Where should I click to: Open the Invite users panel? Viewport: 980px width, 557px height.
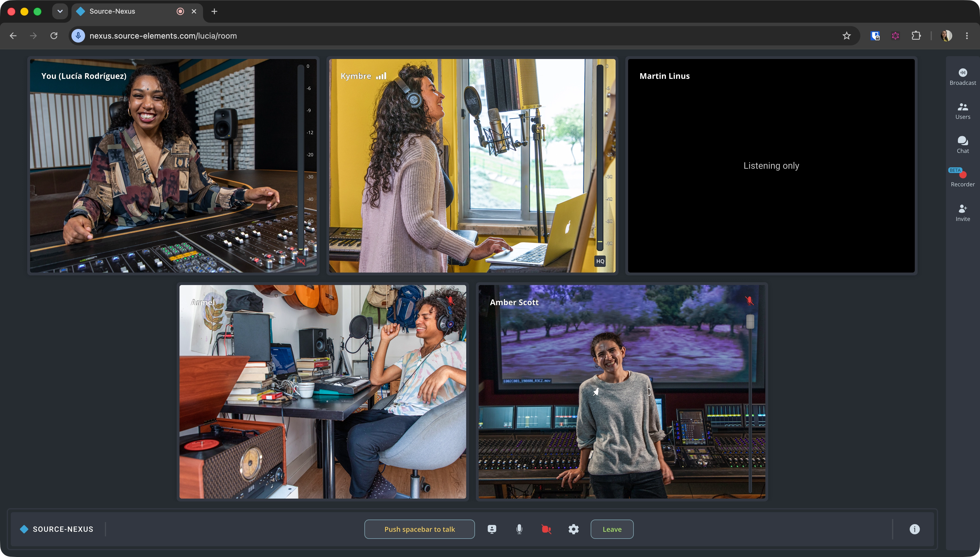(x=962, y=213)
